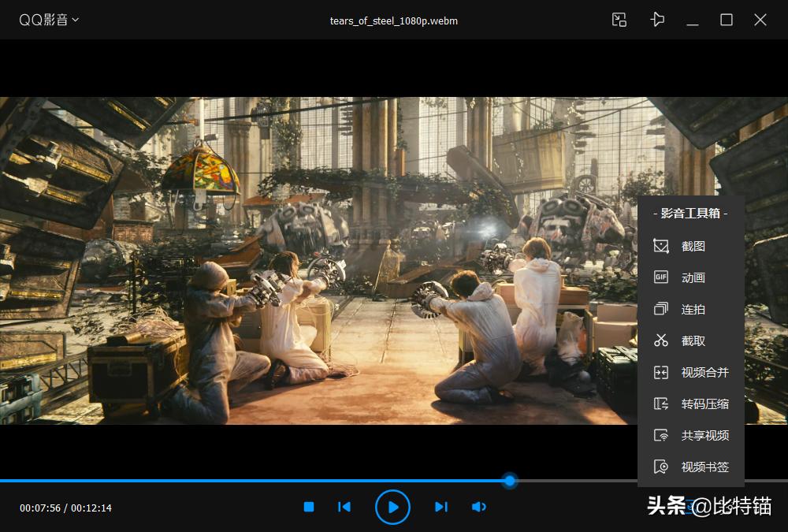Skip to the next video
Image resolution: width=788 pixels, height=532 pixels.
tap(441, 507)
